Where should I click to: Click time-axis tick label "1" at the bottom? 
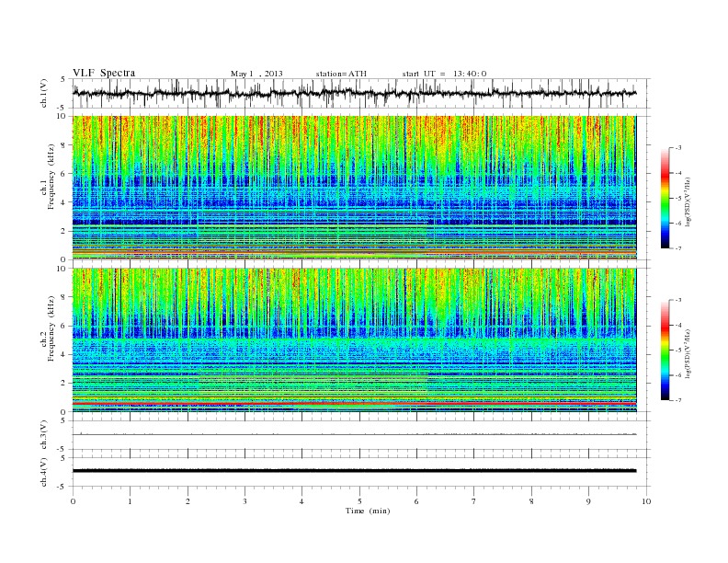point(131,501)
